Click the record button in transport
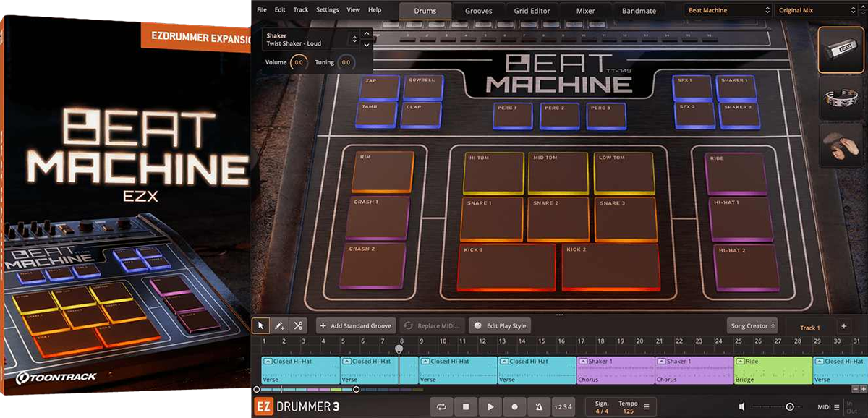Image resolution: width=868 pixels, height=418 pixels. [x=515, y=407]
